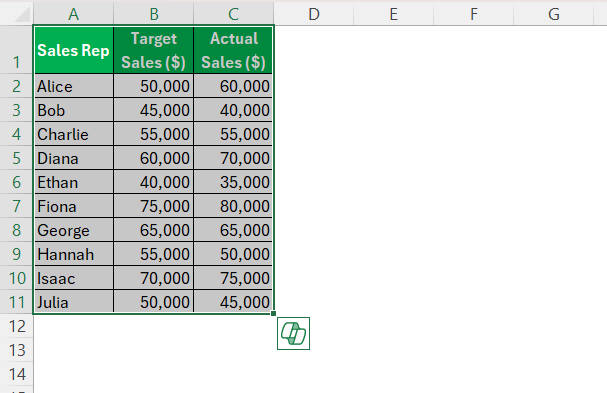Select column A header

click(x=74, y=14)
